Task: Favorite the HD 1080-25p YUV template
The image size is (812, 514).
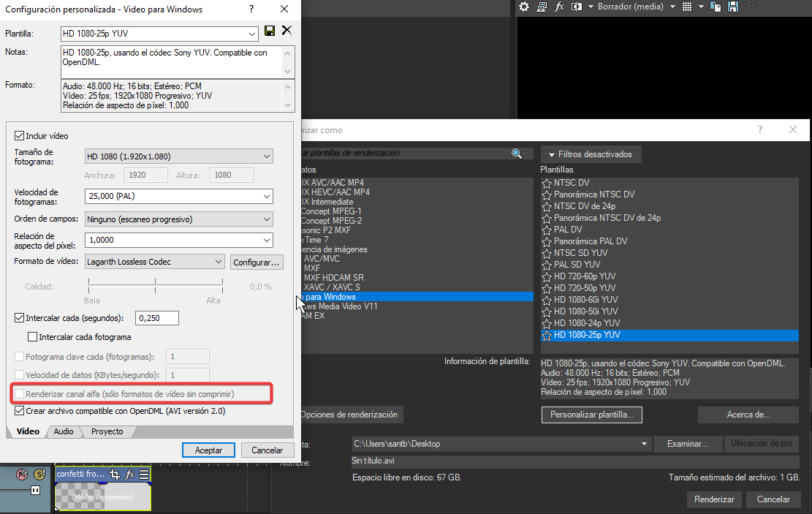Action: click(x=547, y=336)
